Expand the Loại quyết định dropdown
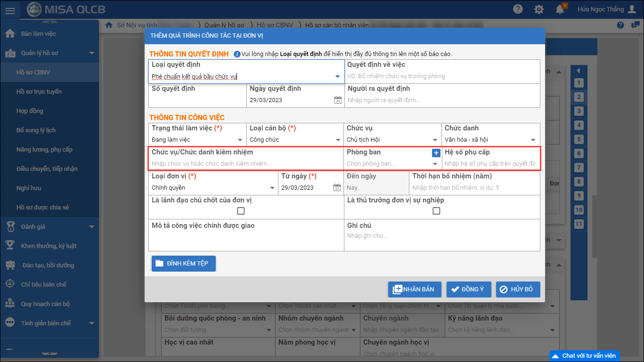Image resolution: width=644 pixels, height=362 pixels. click(337, 76)
